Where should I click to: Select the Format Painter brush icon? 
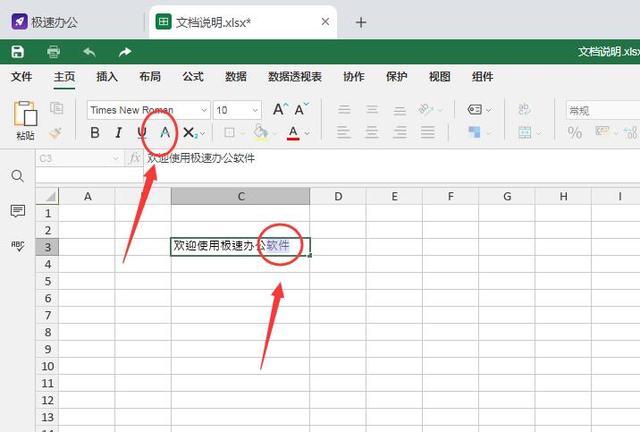56,133
